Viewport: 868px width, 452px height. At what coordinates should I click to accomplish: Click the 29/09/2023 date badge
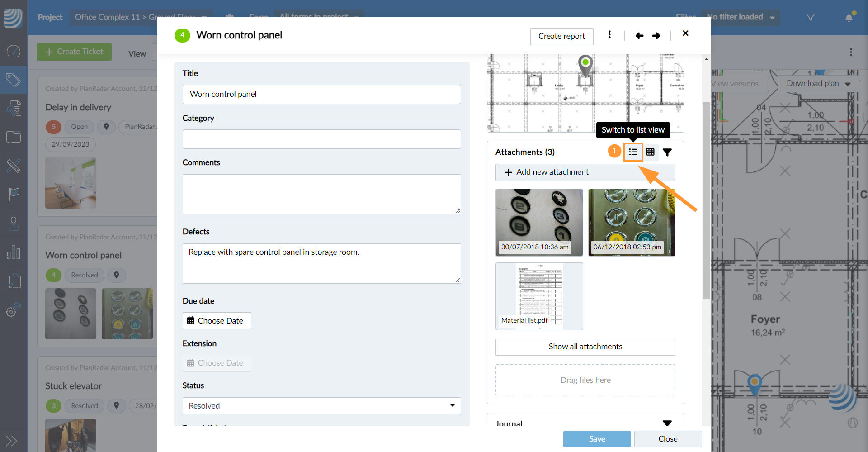(71, 144)
